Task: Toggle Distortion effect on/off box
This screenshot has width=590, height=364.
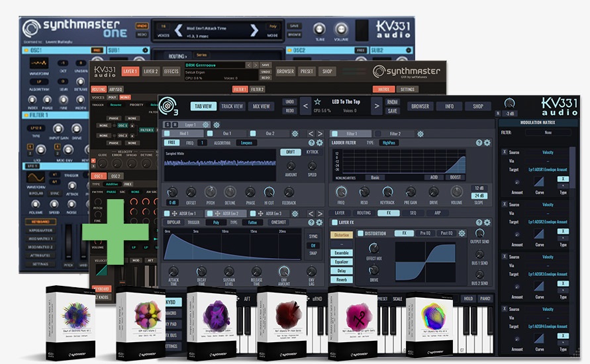Action: point(360,234)
